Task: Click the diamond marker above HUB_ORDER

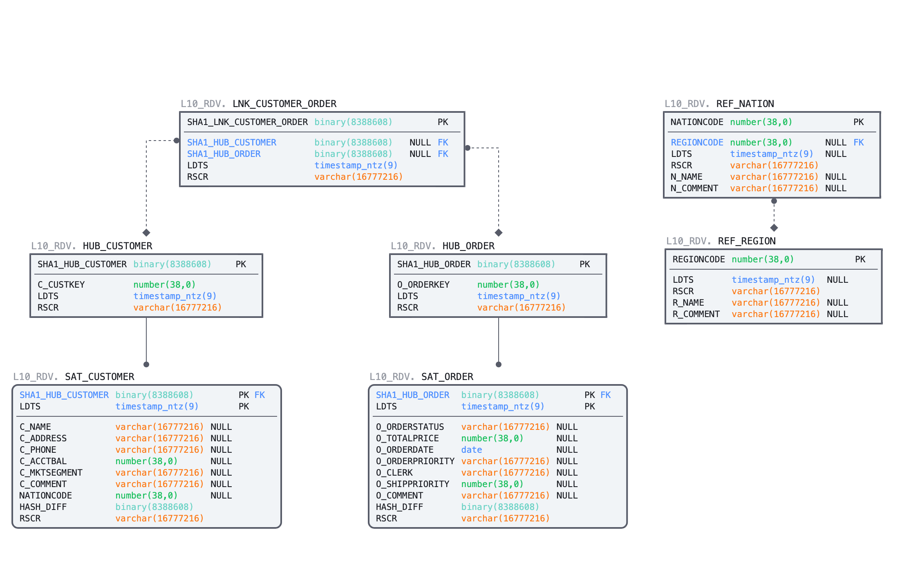Action: tap(498, 233)
